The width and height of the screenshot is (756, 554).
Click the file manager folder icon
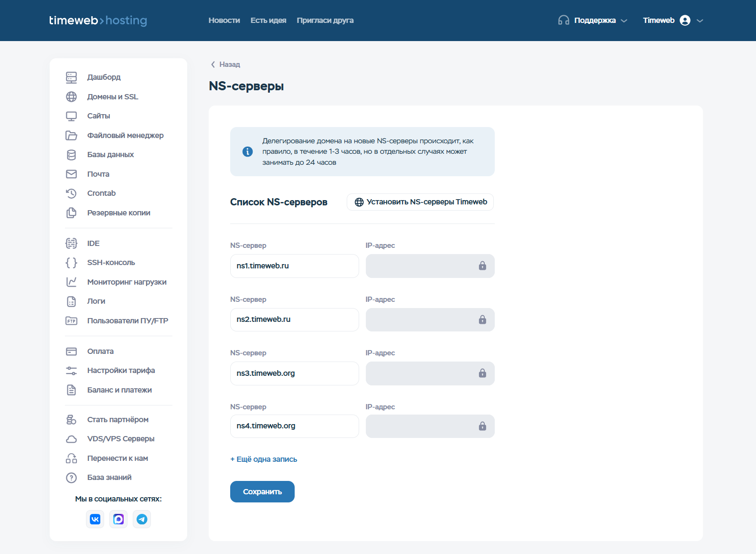pyautogui.click(x=71, y=136)
